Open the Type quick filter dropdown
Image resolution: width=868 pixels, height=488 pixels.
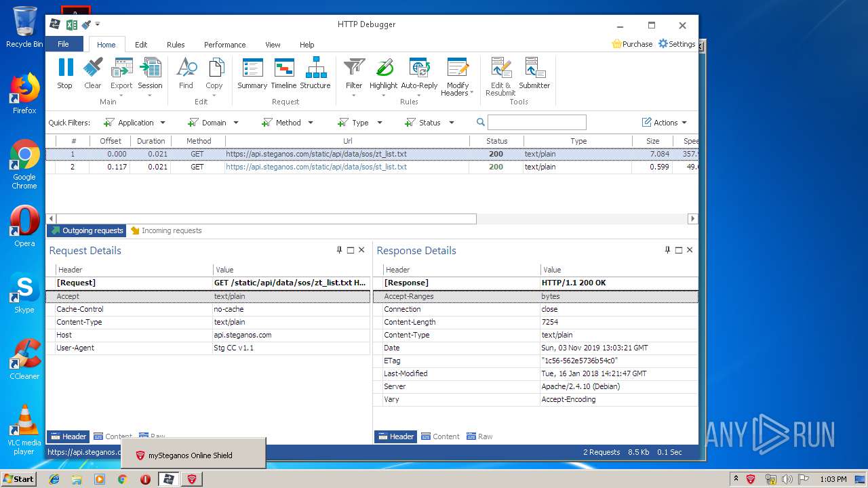pyautogui.click(x=360, y=123)
